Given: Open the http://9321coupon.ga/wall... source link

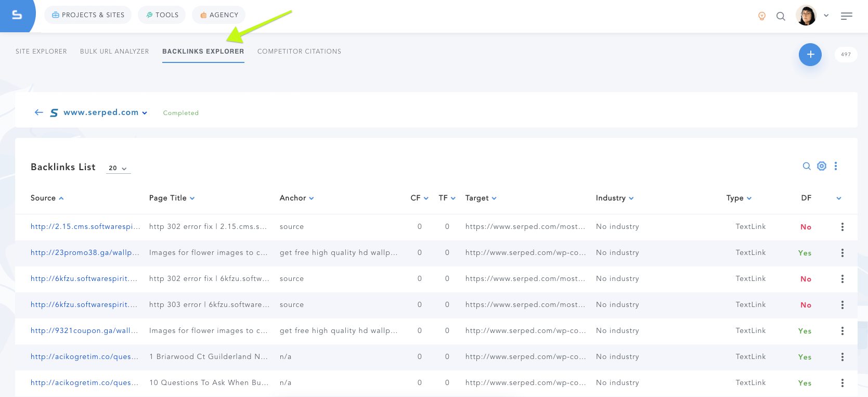Looking at the screenshot, I should click(84, 331).
